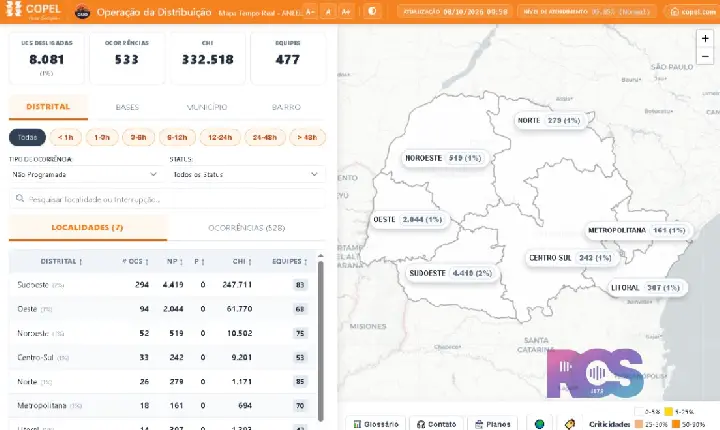720x430 pixels.
Task: Click the orange 50-80% criticality swatch
Action: pos(676,424)
